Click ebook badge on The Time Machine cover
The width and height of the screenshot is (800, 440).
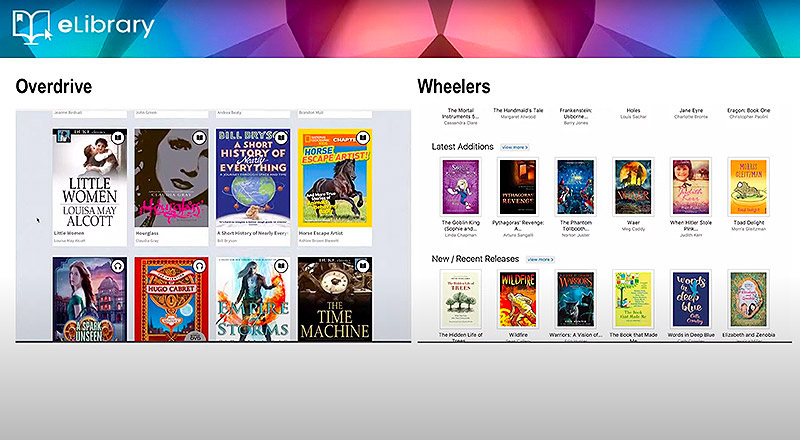pos(363,266)
